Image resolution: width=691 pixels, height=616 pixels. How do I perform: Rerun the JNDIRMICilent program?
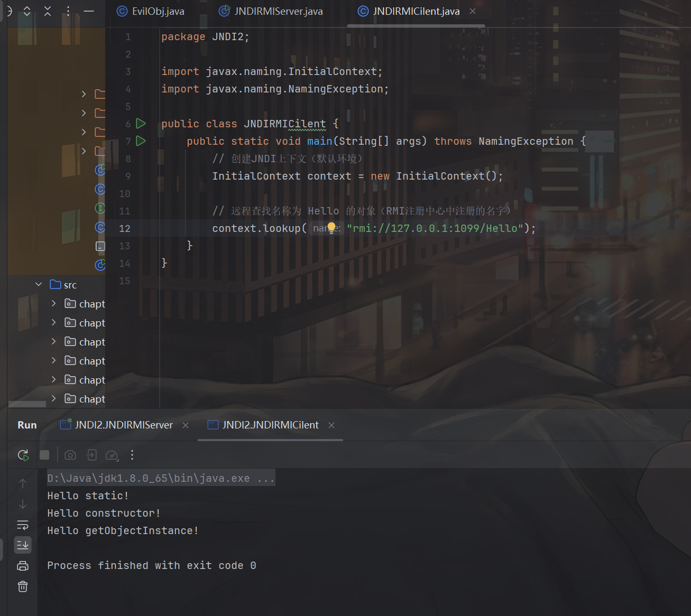tap(23, 455)
